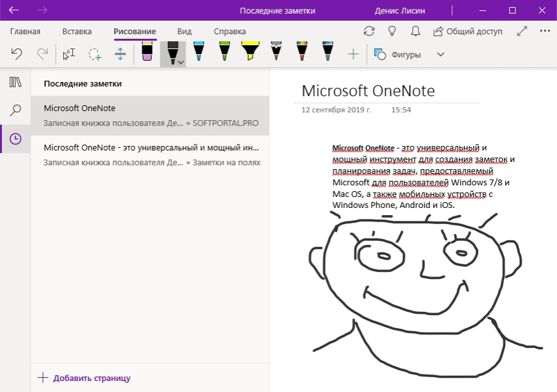
Task: Choose the yellow highlighter
Action: point(250,52)
